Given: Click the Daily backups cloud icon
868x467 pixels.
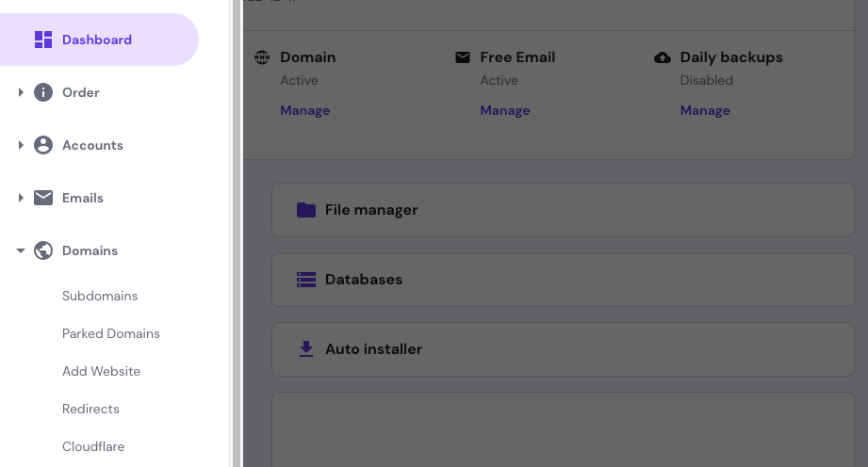Looking at the screenshot, I should pyautogui.click(x=663, y=57).
